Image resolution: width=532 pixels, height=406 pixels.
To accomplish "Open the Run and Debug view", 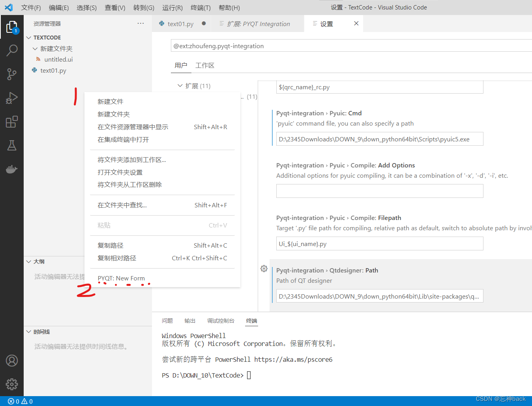I will pos(12,98).
